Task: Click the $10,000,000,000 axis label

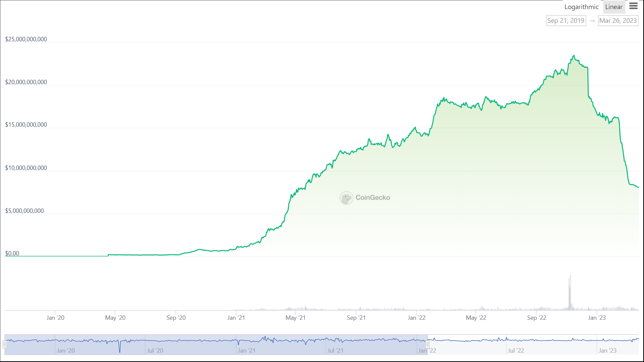Action: point(26,168)
